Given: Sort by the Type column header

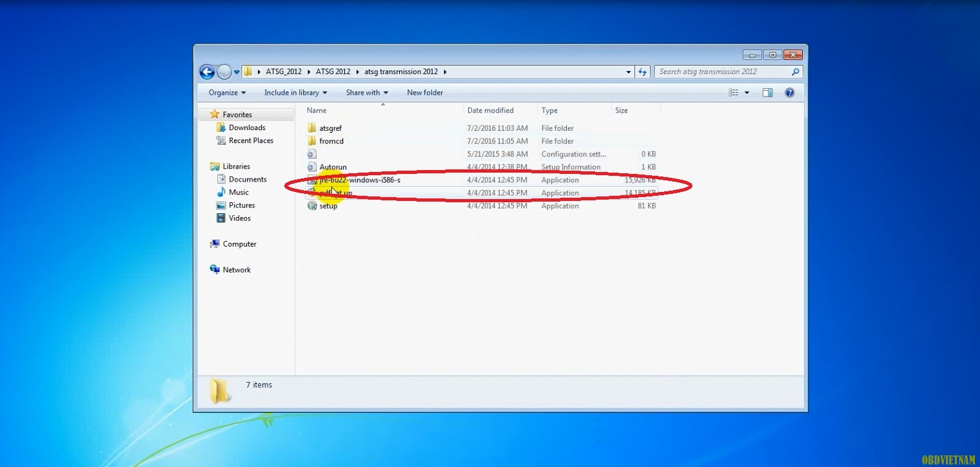Looking at the screenshot, I should coord(549,110).
